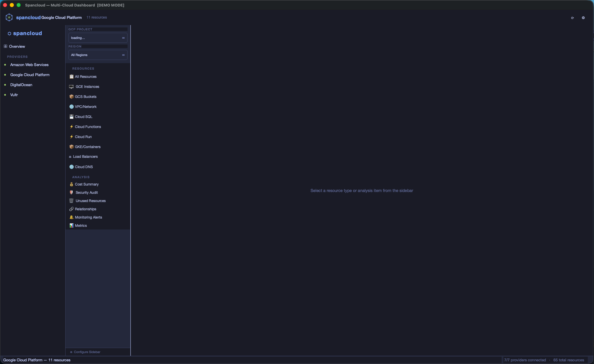Click the GCS Buckets box icon
This screenshot has width=594, height=364.
71,97
